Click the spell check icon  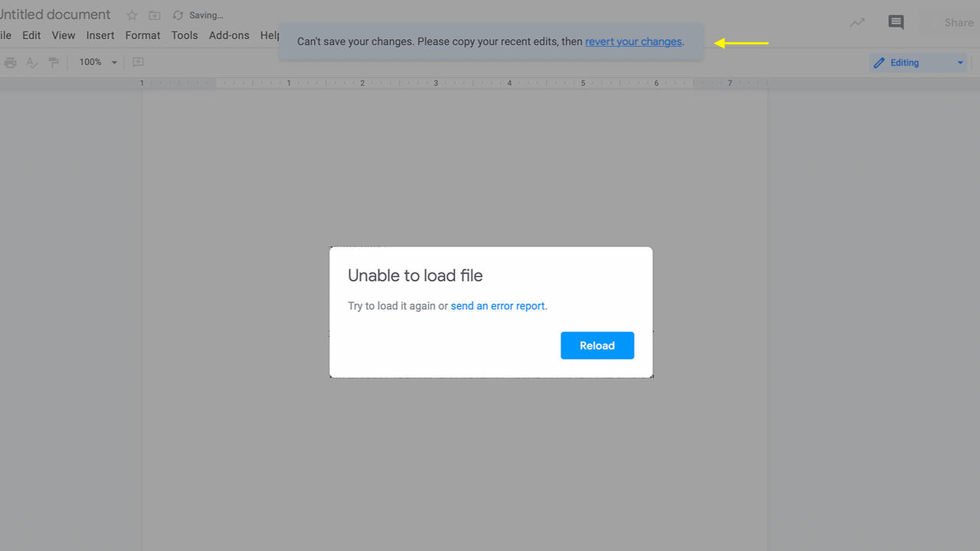[x=32, y=62]
